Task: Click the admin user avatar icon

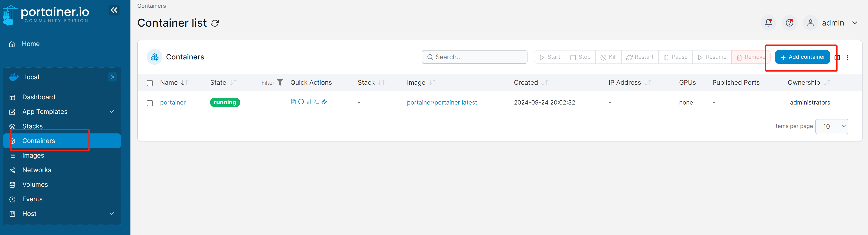Action: point(810,23)
